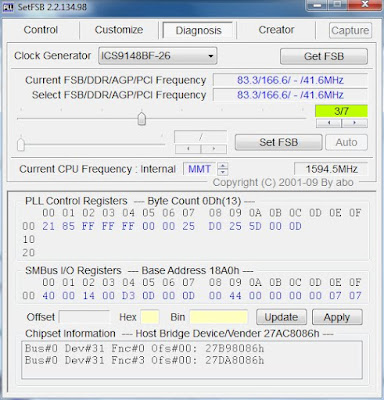Click the MMT spinner up arrow
384x400 pixels.
223,165
